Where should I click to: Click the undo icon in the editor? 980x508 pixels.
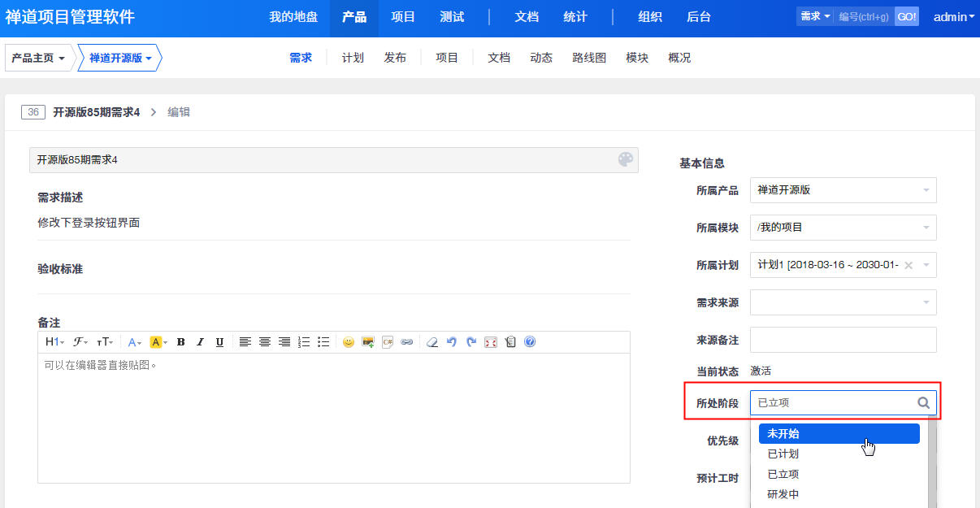click(451, 341)
